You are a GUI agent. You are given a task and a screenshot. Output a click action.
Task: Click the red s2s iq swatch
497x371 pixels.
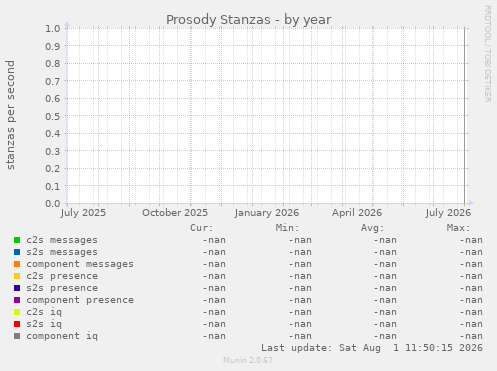coord(17,324)
